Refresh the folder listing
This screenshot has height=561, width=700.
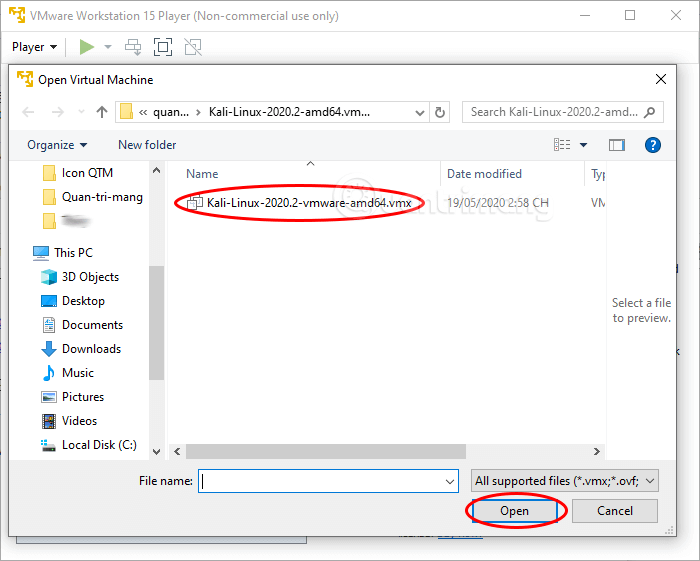[440, 112]
